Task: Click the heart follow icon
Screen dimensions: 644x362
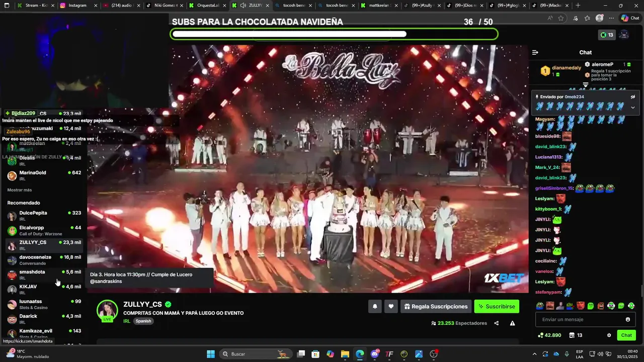Action: pos(391,306)
